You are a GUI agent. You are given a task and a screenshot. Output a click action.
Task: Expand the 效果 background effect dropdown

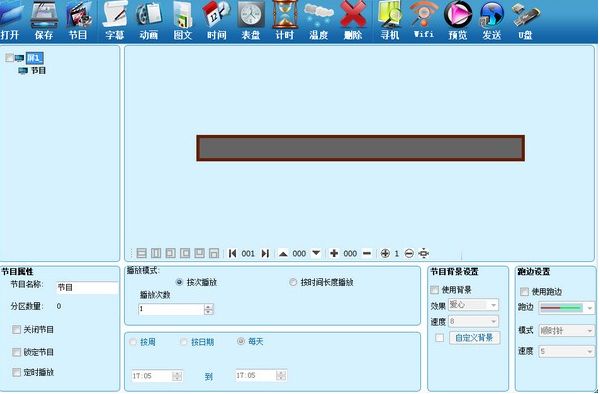[x=474, y=305]
